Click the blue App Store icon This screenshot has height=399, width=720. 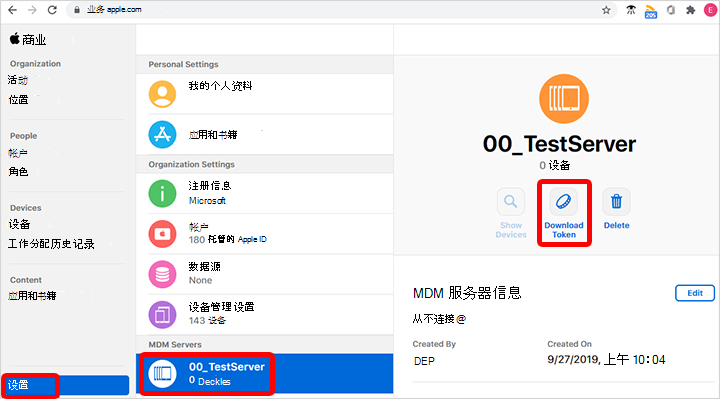[162, 135]
